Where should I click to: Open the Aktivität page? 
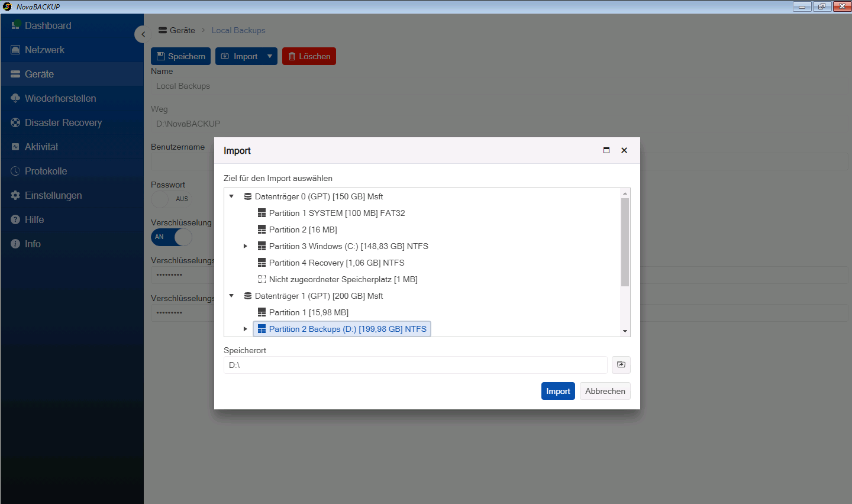click(72, 147)
